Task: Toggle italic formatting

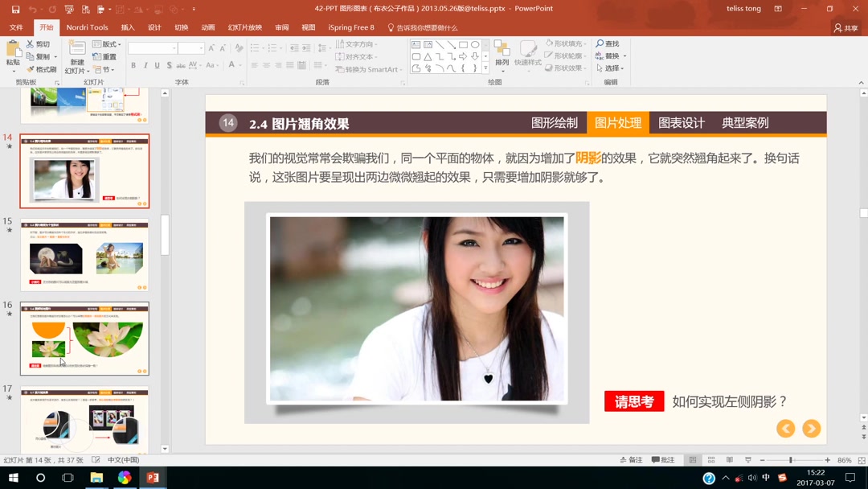Action: pos(145,66)
